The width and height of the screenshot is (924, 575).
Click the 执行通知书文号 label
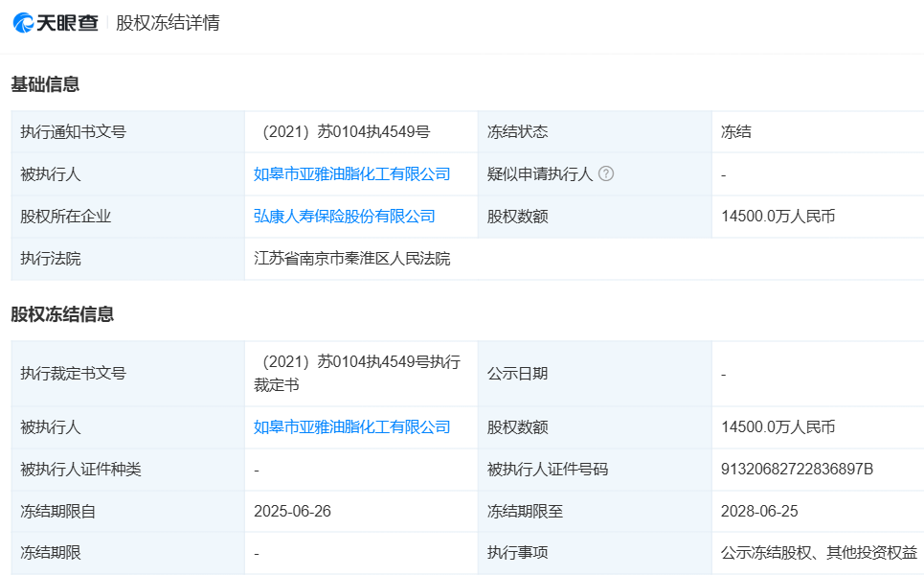73,131
